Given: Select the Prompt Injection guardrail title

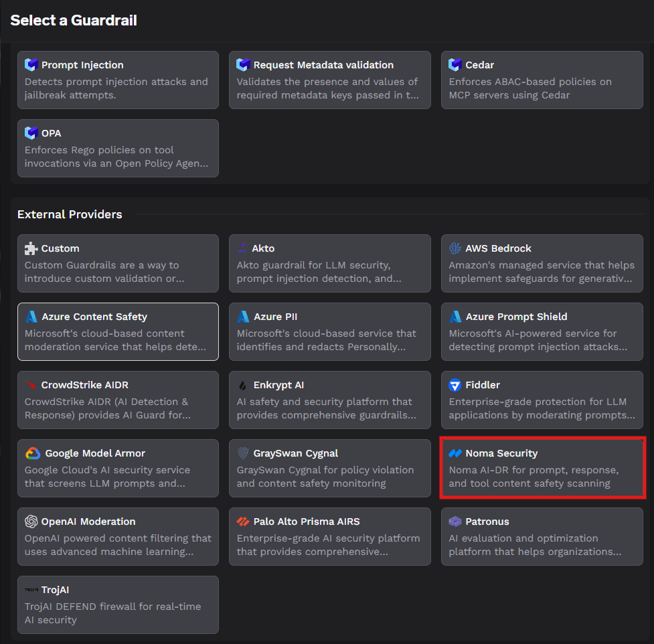Looking at the screenshot, I should tap(82, 65).
